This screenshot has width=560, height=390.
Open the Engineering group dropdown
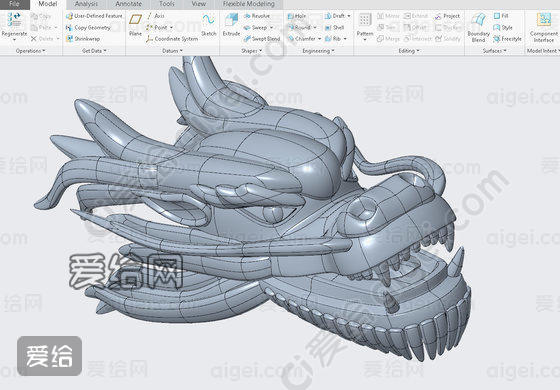coord(318,51)
